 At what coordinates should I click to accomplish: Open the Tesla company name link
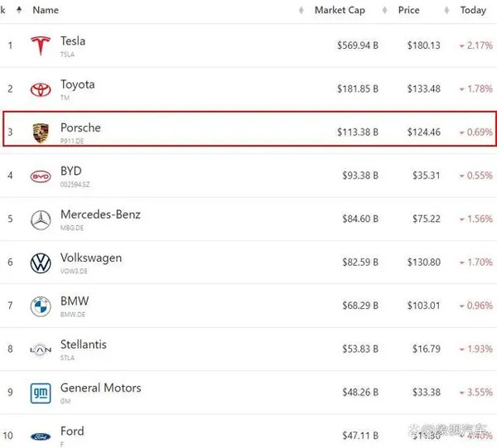[x=73, y=41]
